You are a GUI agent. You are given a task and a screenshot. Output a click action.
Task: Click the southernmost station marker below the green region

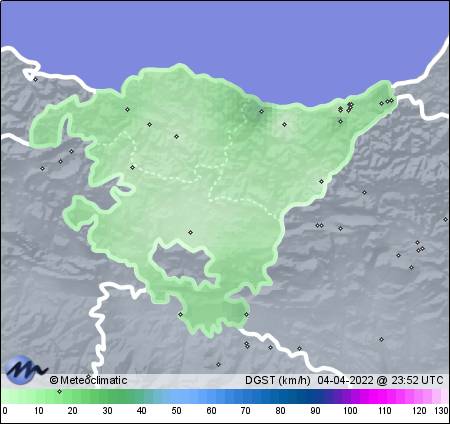tap(218, 364)
